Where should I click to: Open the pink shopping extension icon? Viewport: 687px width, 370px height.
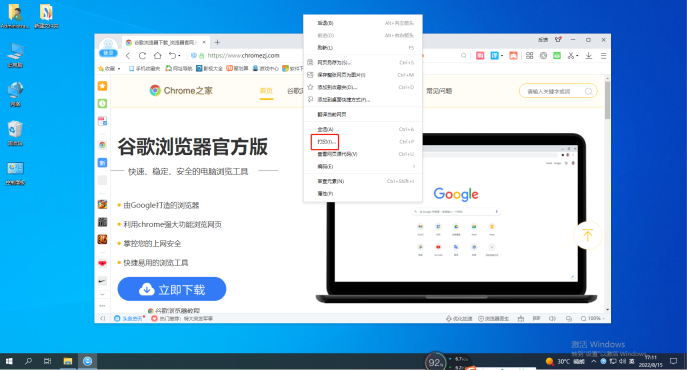tap(480, 56)
